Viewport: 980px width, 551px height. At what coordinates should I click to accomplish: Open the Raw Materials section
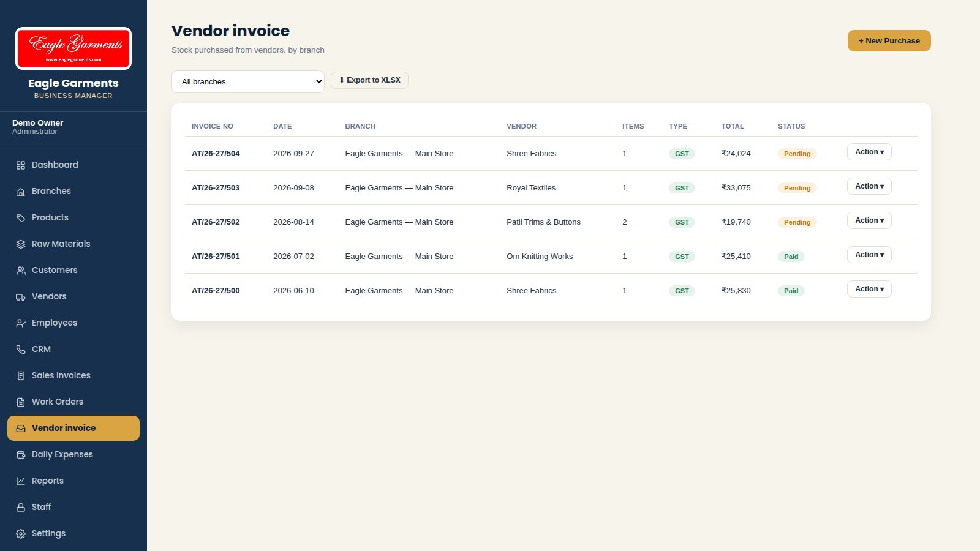73,244
